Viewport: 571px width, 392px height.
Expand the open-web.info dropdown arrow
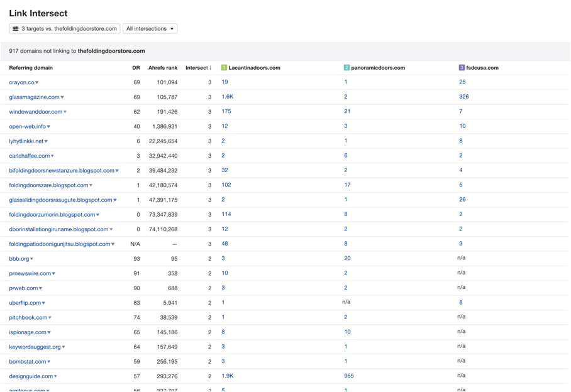pos(49,126)
